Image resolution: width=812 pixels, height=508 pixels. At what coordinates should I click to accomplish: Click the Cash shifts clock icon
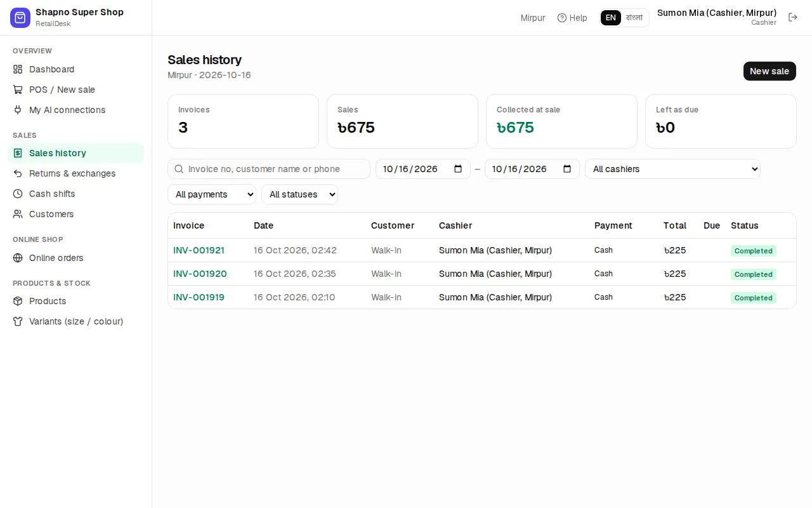point(18,194)
